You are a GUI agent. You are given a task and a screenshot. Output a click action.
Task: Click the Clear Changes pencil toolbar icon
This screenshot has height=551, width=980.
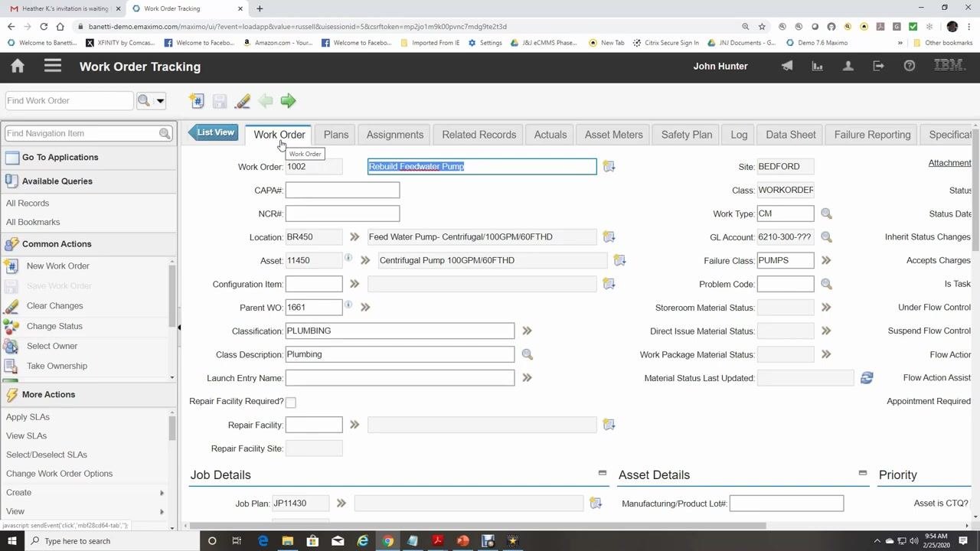pyautogui.click(x=243, y=101)
